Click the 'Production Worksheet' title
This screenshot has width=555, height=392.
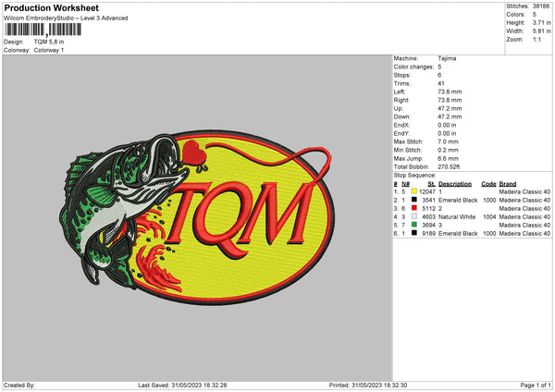[51, 7]
